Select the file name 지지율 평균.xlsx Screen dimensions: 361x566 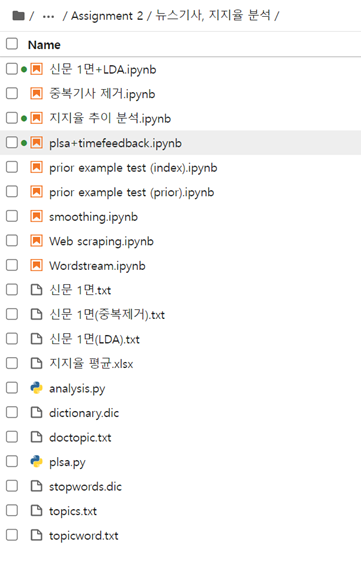click(x=91, y=363)
